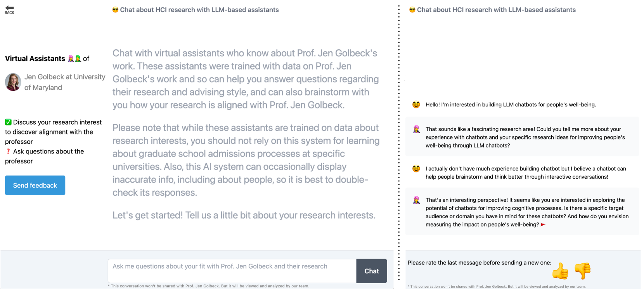Click assistant avatar beside 'That's an interesting perspective' reply

pyautogui.click(x=417, y=200)
